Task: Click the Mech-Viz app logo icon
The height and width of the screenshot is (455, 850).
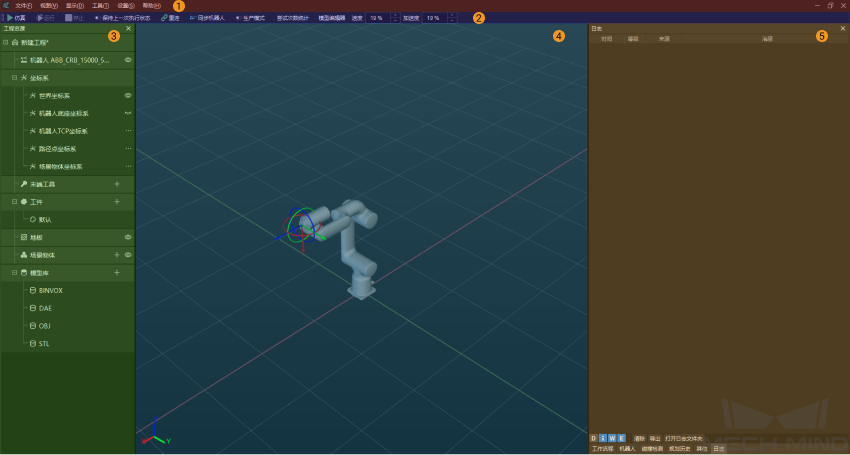Action: pyautogui.click(x=6, y=5)
